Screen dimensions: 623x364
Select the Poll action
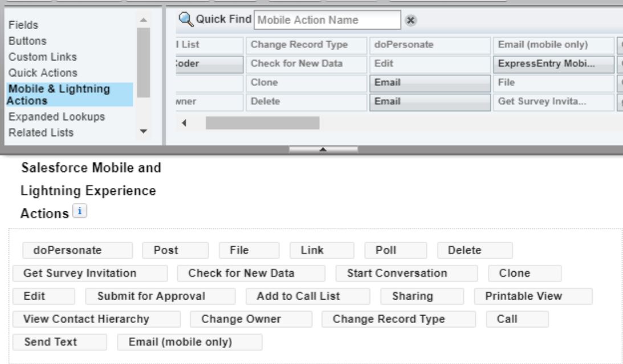click(396, 251)
